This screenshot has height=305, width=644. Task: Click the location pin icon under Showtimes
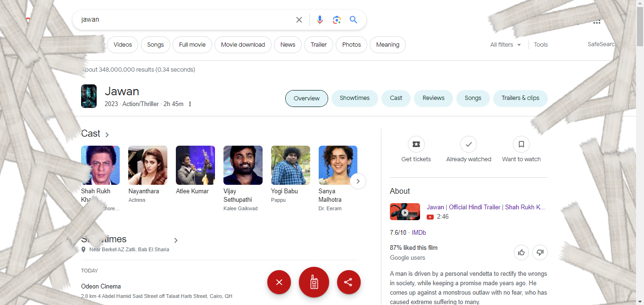pyautogui.click(x=83, y=250)
